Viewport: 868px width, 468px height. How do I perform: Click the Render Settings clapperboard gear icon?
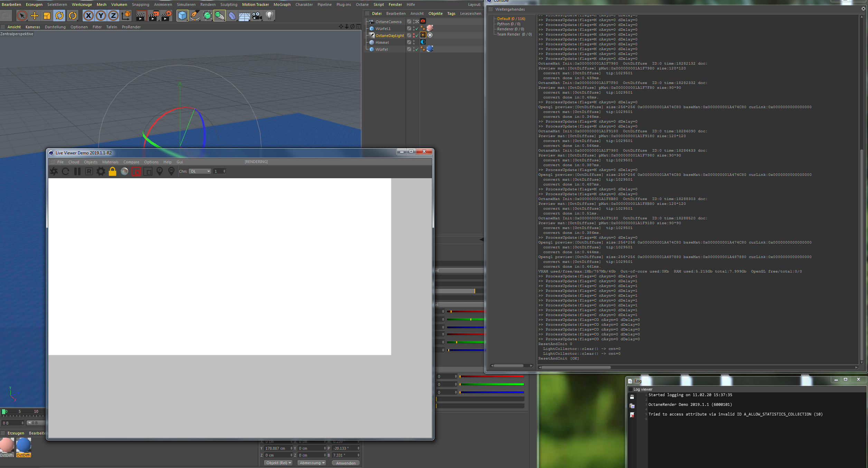click(166, 16)
